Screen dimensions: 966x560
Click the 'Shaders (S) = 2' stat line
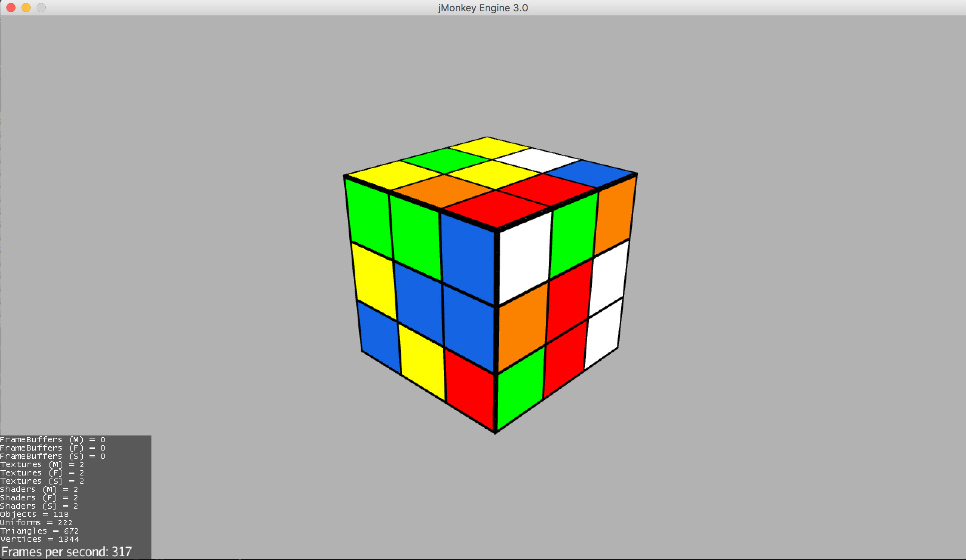pos(39,506)
